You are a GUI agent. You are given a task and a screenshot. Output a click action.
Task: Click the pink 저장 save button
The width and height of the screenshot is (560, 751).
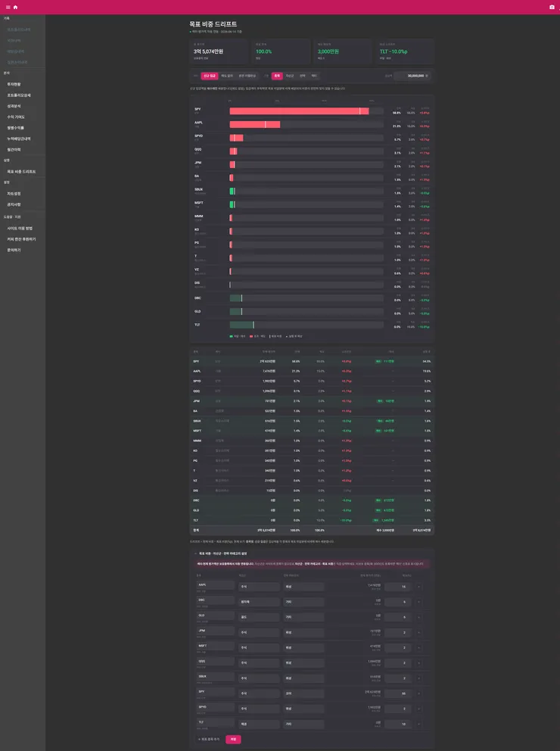tap(233, 739)
